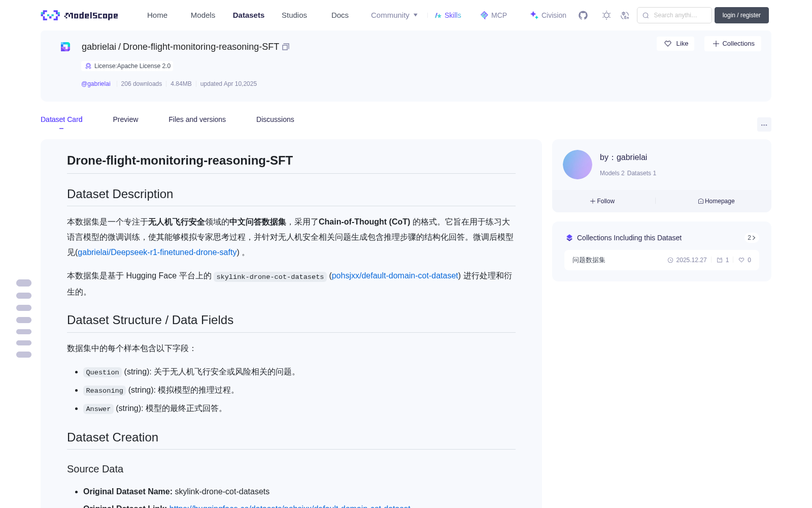Click the dataset avatar icon beside gabrielai
812x508 pixels.
tap(65, 47)
